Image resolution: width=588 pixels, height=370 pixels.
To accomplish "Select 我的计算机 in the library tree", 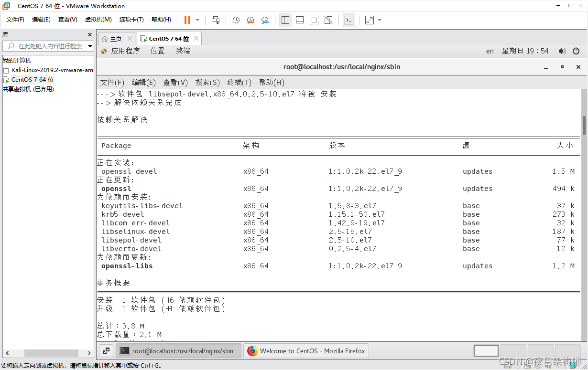I will [17, 61].
